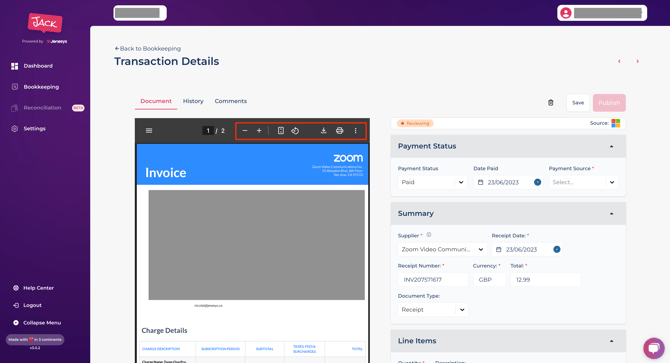Go back to Bookkeeping
Viewport: 670px width, 363px height.
[x=147, y=49]
